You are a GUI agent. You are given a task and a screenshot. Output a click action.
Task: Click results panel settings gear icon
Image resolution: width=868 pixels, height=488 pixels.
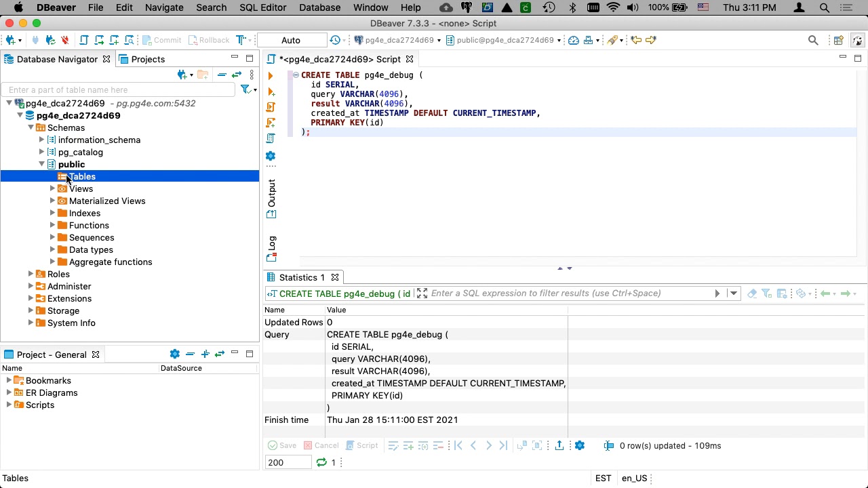580,445
